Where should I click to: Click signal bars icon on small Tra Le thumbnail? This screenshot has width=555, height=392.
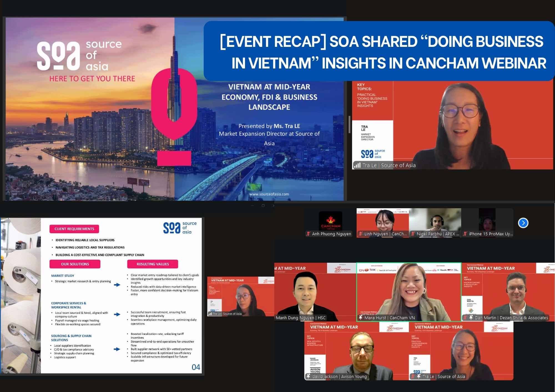(x=210, y=314)
